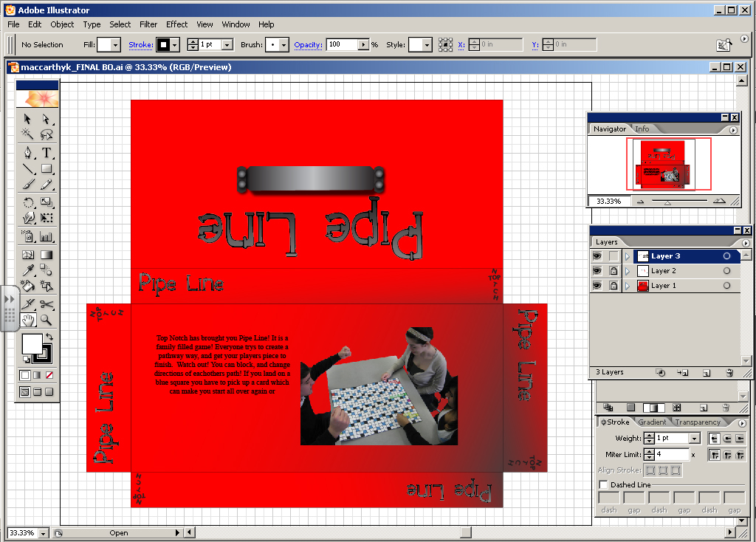Open the zoom level dropdown at bottom left

point(44,533)
